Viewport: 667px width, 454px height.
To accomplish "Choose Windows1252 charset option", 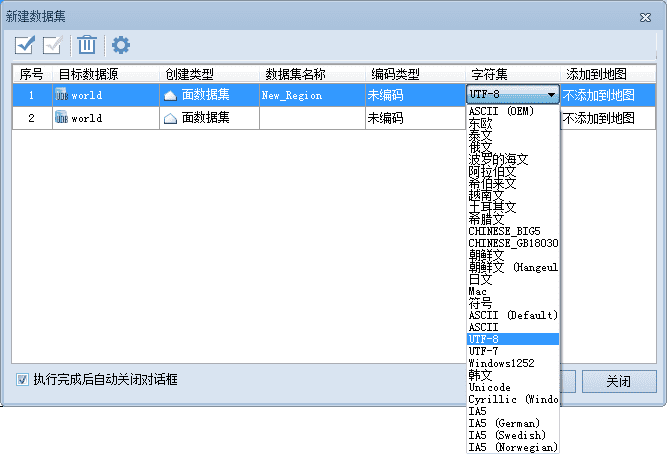I will (513, 363).
